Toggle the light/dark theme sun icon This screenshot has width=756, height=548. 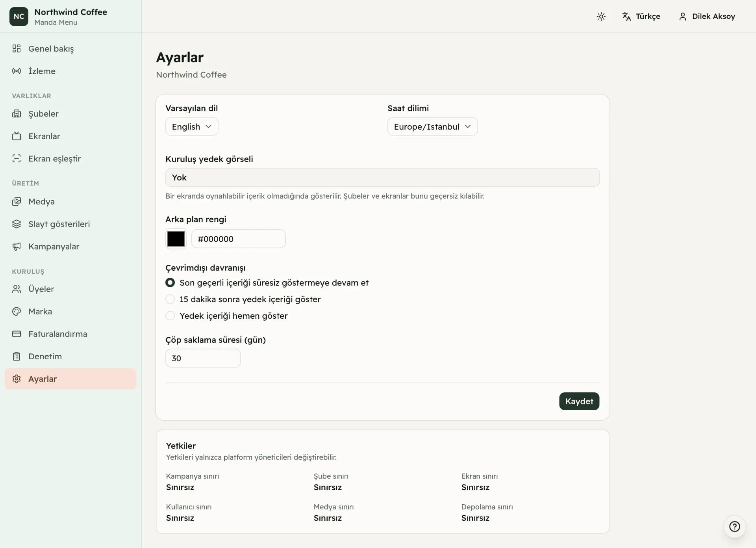601,16
